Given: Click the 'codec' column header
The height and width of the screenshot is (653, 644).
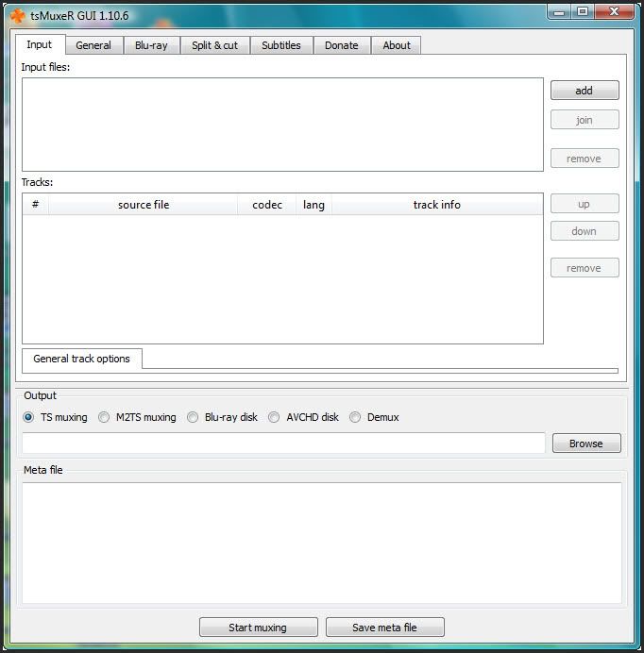Looking at the screenshot, I should click(267, 205).
